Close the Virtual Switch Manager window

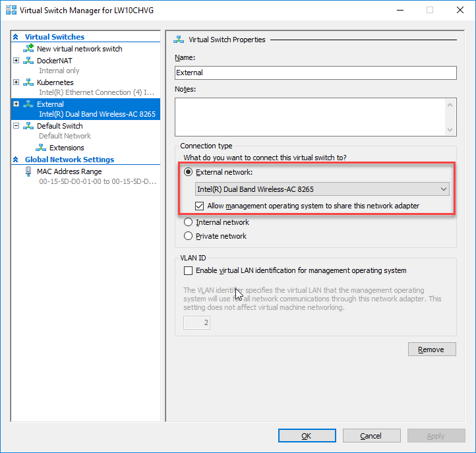coord(460,10)
